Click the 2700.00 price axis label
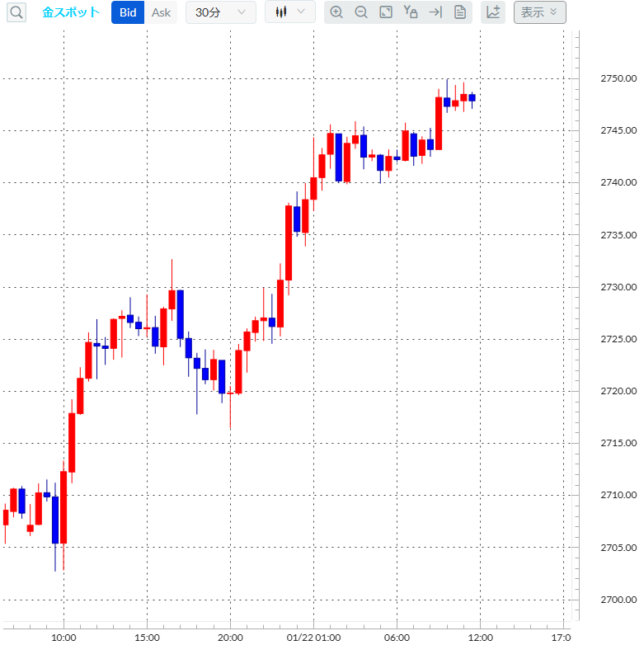This screenshot has width=644, height=645. pyautogui.click(x=618, y=600)
